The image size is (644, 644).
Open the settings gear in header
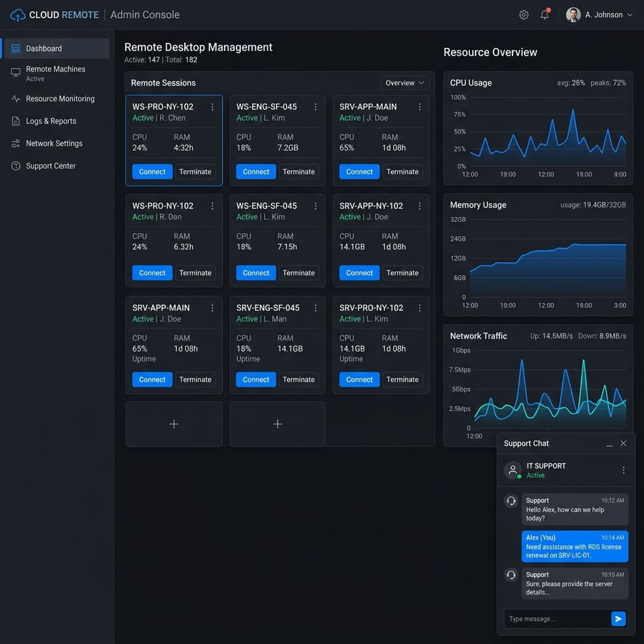(523, 15)
